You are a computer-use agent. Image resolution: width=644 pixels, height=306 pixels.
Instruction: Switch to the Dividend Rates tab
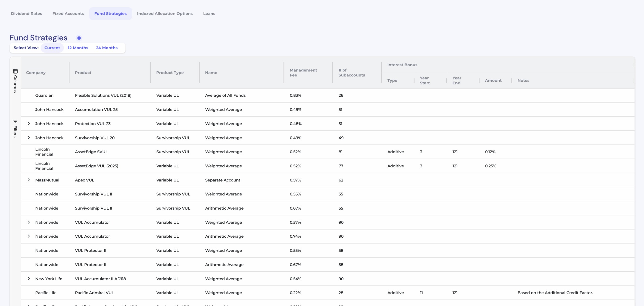point(26,14)
